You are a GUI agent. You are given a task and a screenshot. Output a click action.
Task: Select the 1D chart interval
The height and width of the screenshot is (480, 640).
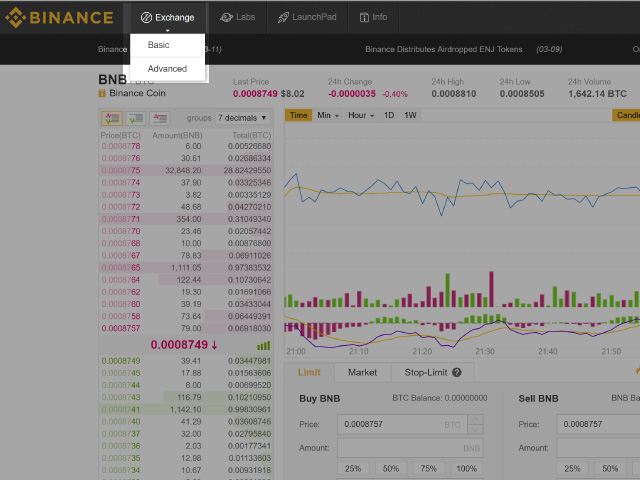click(x=389, y=115)
